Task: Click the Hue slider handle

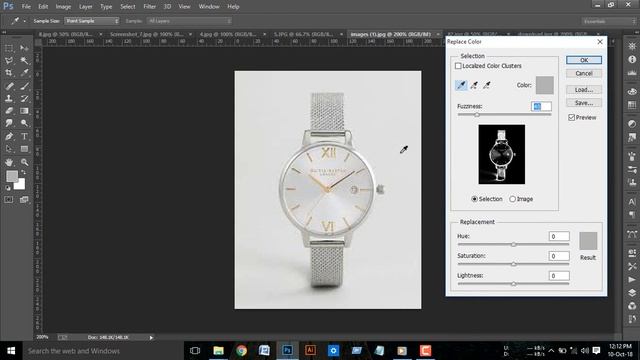Action: point(513,244)
